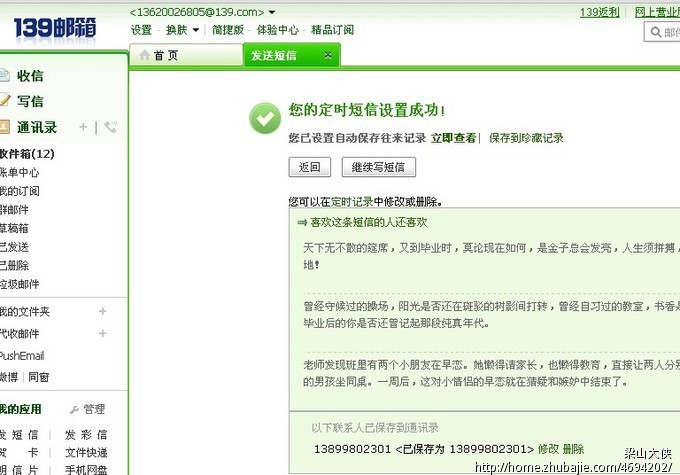Expand account dropdown next to email address

[x=271, y=12]
